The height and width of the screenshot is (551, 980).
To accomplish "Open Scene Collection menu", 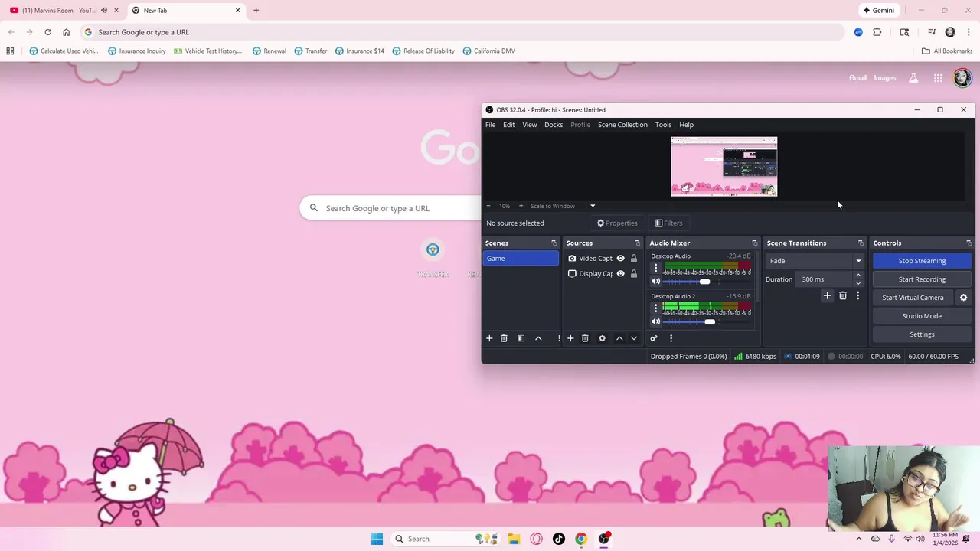I will [622, 125].
